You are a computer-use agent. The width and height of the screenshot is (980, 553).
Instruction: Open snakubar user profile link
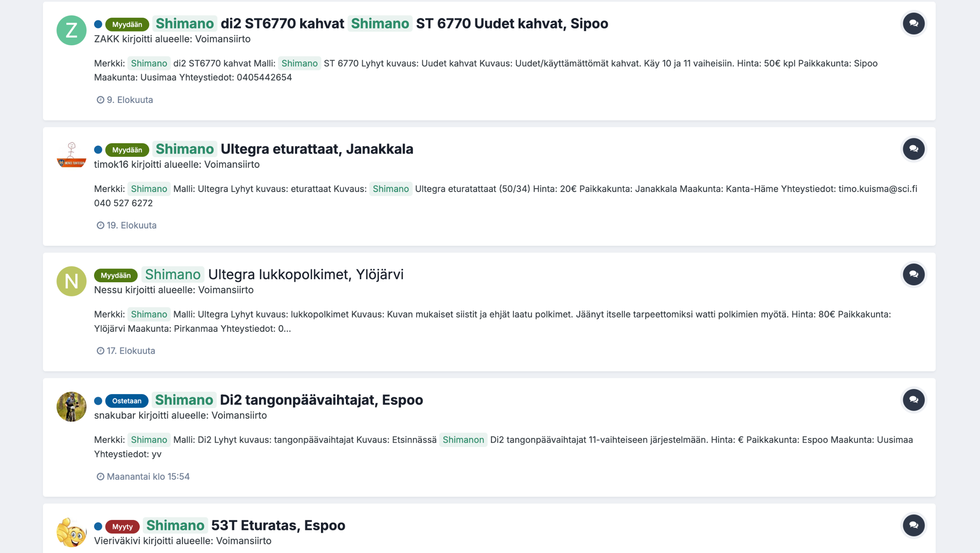[115, 416]
